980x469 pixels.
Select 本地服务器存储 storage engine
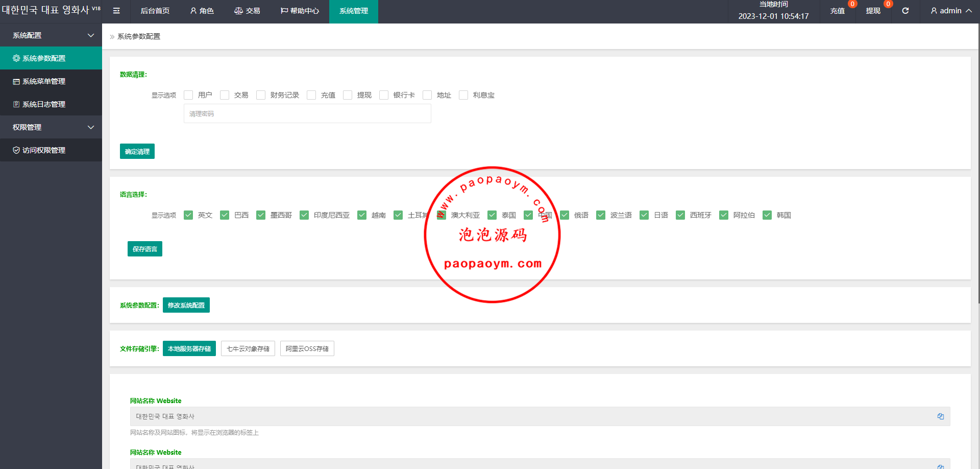pos(189,348)
